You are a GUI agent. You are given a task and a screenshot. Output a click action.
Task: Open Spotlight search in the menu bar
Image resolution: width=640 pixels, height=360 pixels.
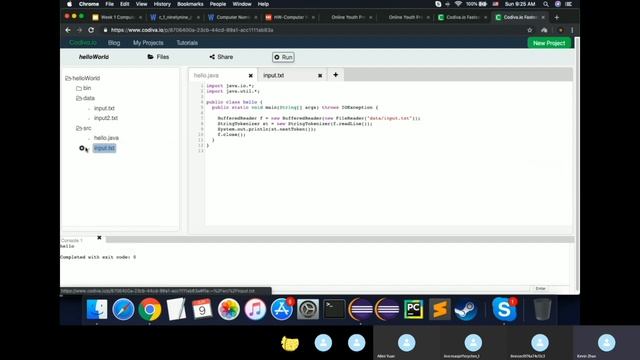pyautogui.click(x=546, y=4)
